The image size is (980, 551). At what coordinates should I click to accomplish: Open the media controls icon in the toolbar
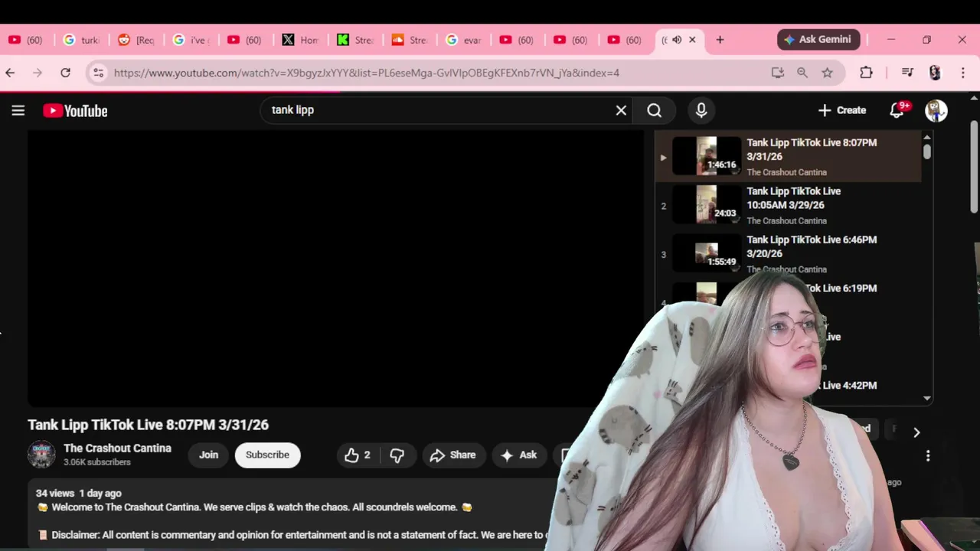click(x=907, y=73)
